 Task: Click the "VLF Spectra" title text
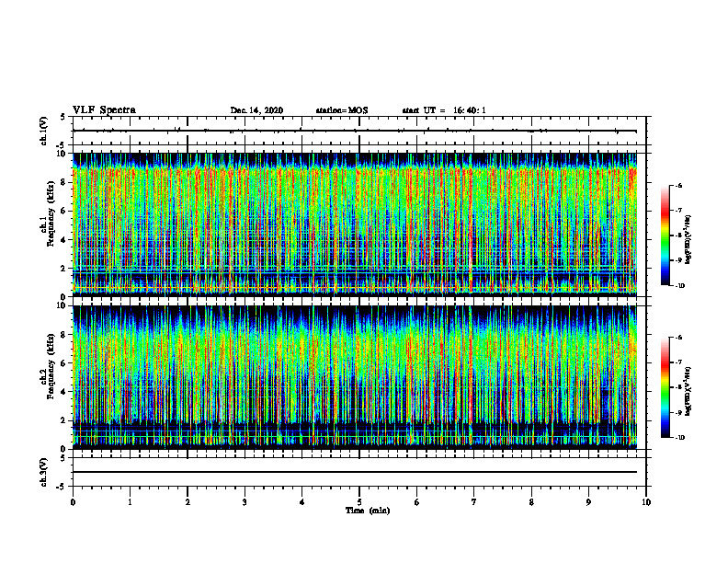click(x=104, y=110)
